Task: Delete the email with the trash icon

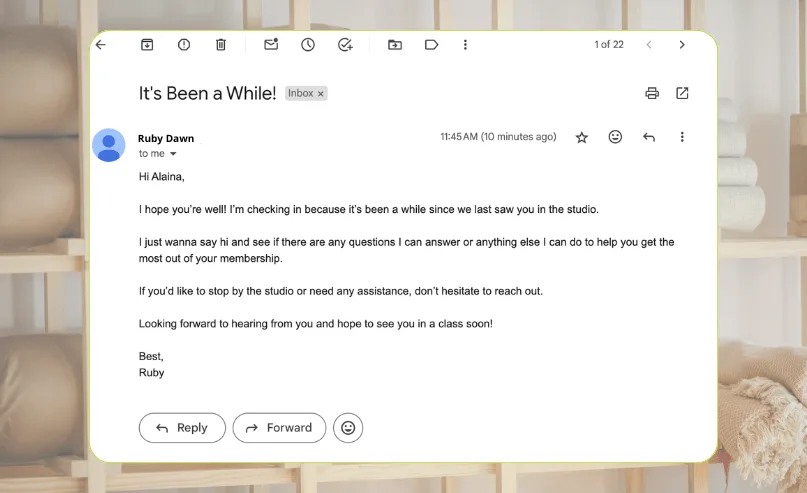Action: [221, 45]
